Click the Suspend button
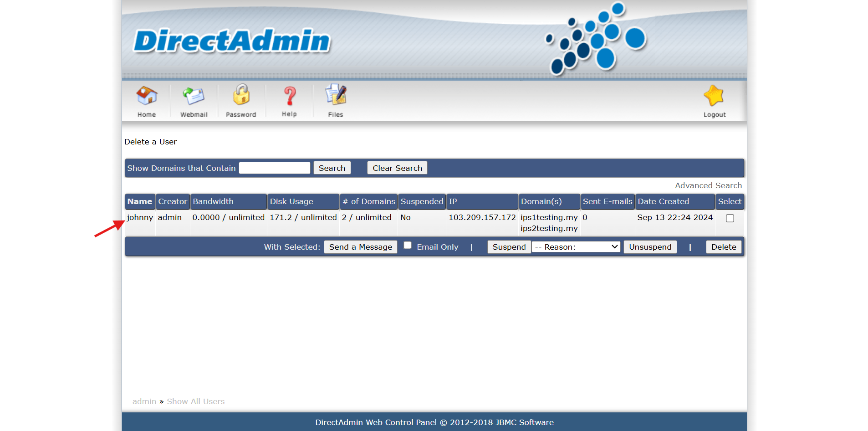Screen dimensions: 868x431 coord(509,247)
